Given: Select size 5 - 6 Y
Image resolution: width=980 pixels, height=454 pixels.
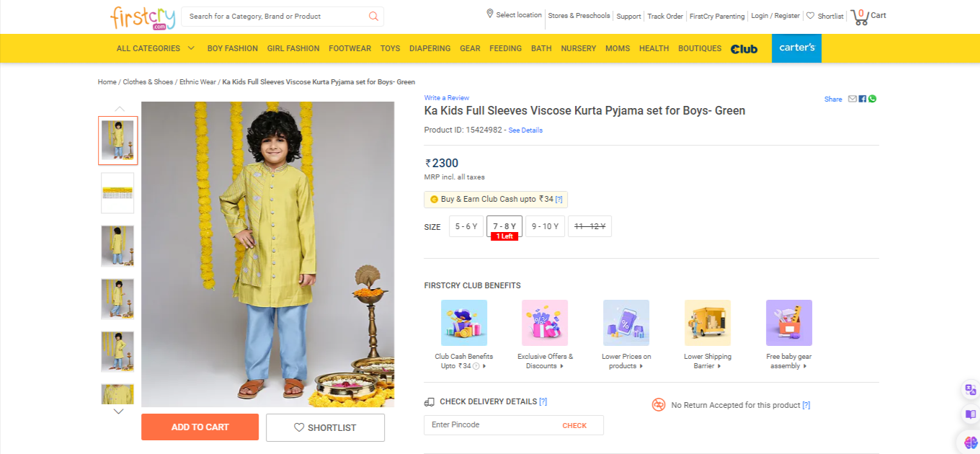Looking at the screenshot, I should (x=466, y=226).
